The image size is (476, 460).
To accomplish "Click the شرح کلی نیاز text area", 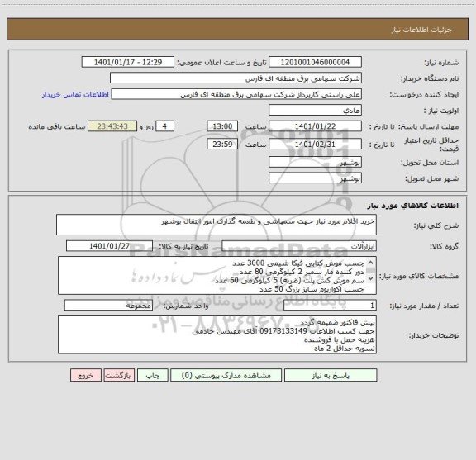I will [217, 225].
